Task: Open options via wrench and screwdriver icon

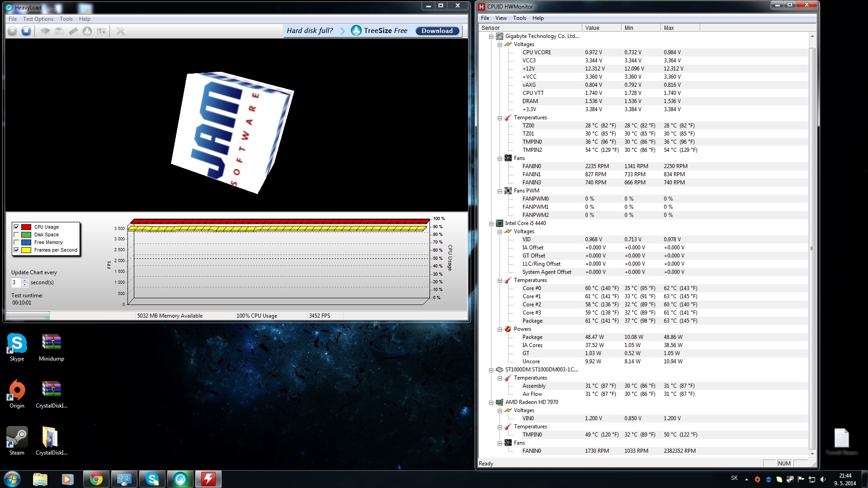Action: (120, 31)
